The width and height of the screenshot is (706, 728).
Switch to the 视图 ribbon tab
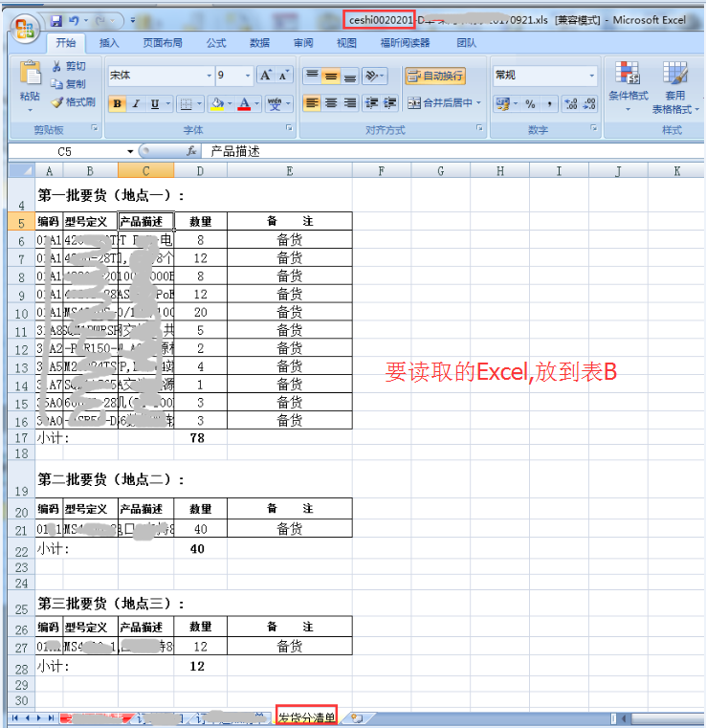(x=346, y=43)
